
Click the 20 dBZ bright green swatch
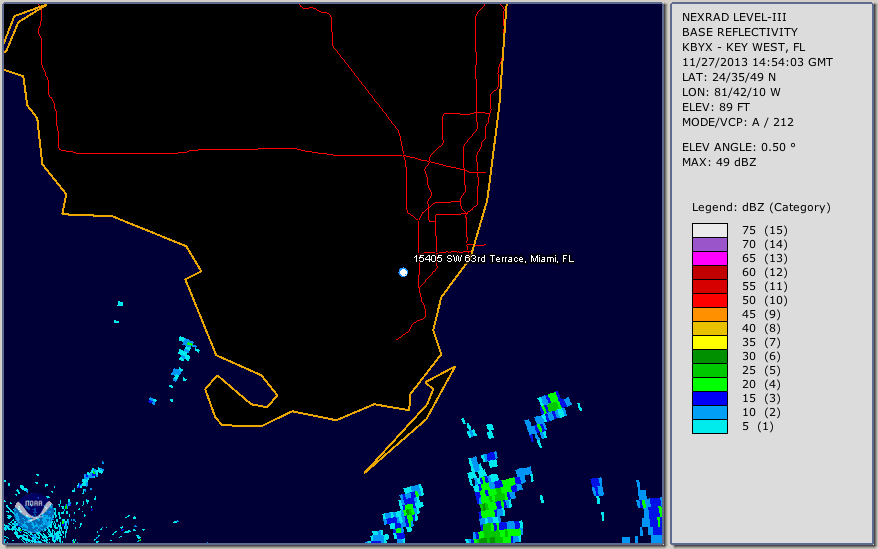709,384
